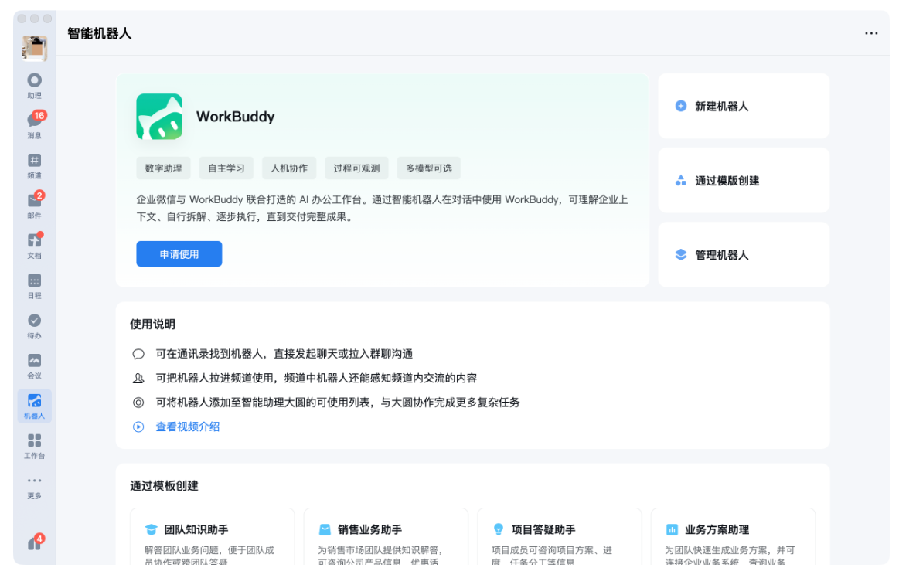Click 通过模版创建 create from template

(744, 181)
